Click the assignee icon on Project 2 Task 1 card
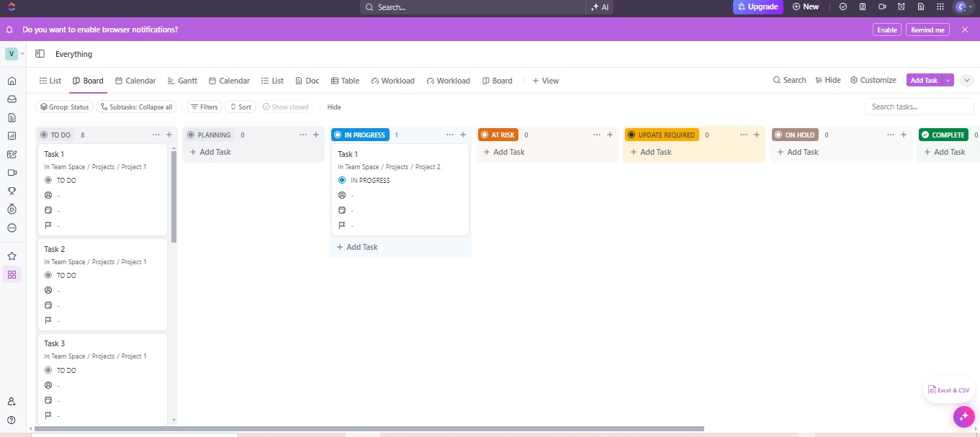The image size is (980, 437). click(342, 195)
